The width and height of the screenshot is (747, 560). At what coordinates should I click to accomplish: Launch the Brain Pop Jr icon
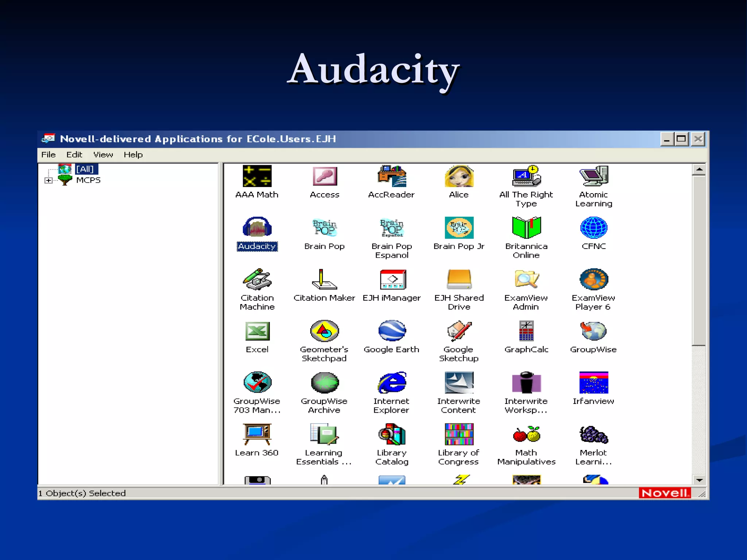click(459, 227)
